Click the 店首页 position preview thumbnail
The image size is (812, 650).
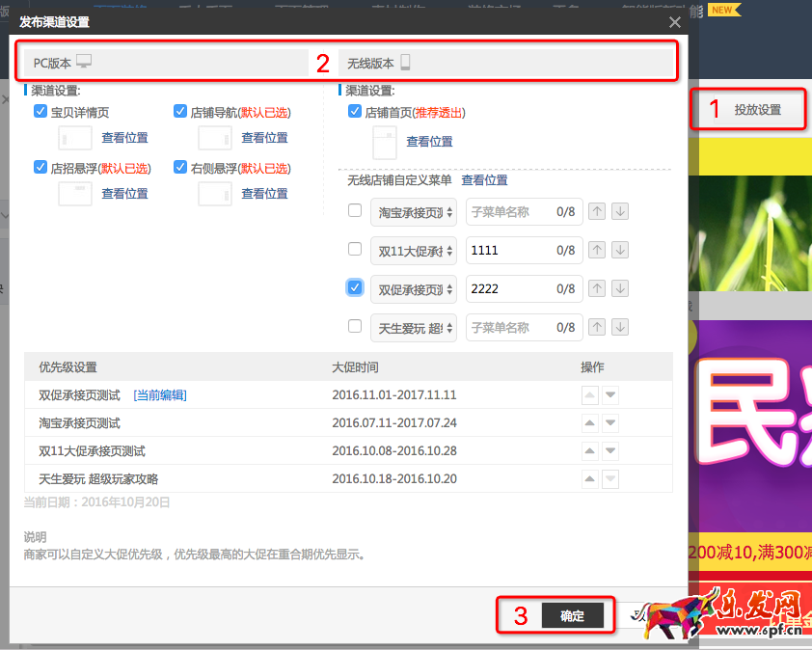[383, 142]
